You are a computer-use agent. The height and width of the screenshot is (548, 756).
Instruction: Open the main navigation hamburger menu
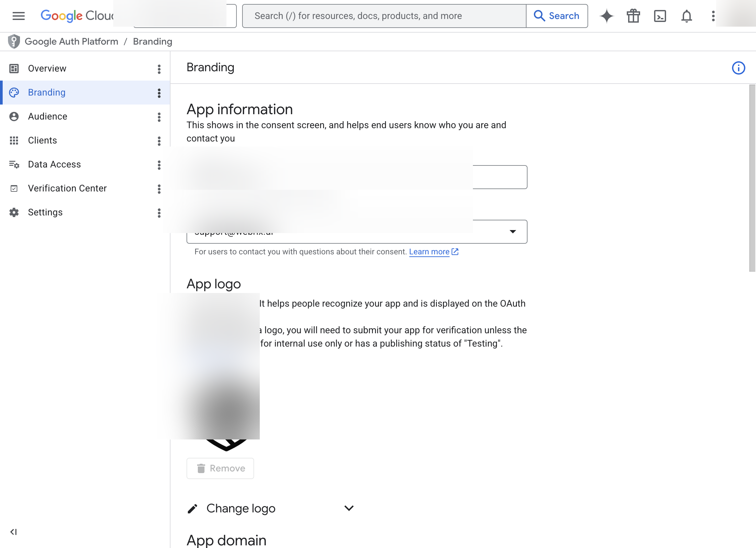18,16
